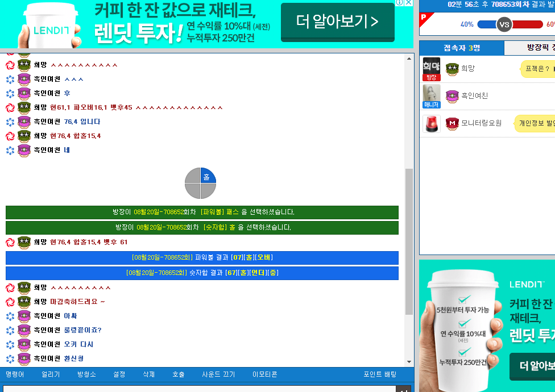The image size is (555, 392).
Task: Click the 더 알아보기 button on top banner
Action: point(337,22)
